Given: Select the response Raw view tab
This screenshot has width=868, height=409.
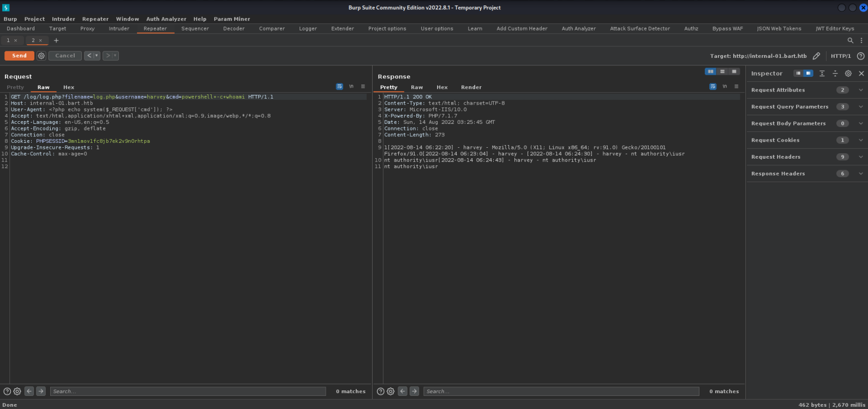Looking at the screenshot, I should pyautogui.click(x=417, y=87).
